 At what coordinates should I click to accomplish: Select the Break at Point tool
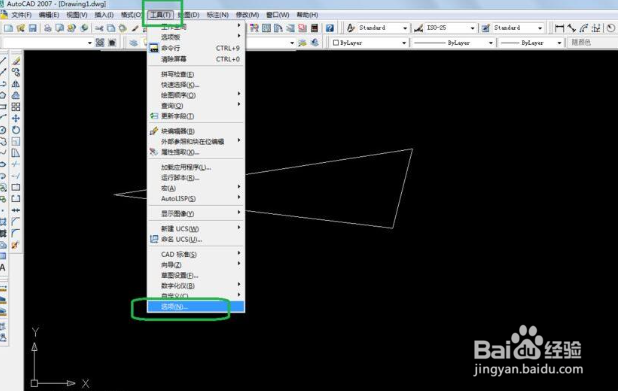point(16,187)
